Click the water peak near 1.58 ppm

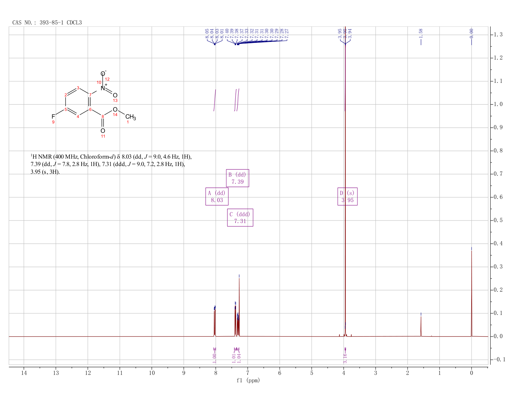[421, 326]
